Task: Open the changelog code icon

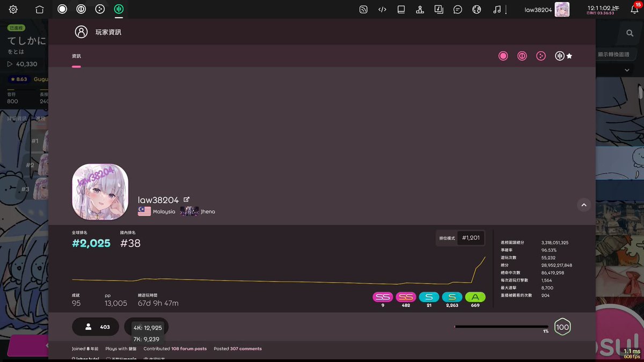Action: pos(382,9)
